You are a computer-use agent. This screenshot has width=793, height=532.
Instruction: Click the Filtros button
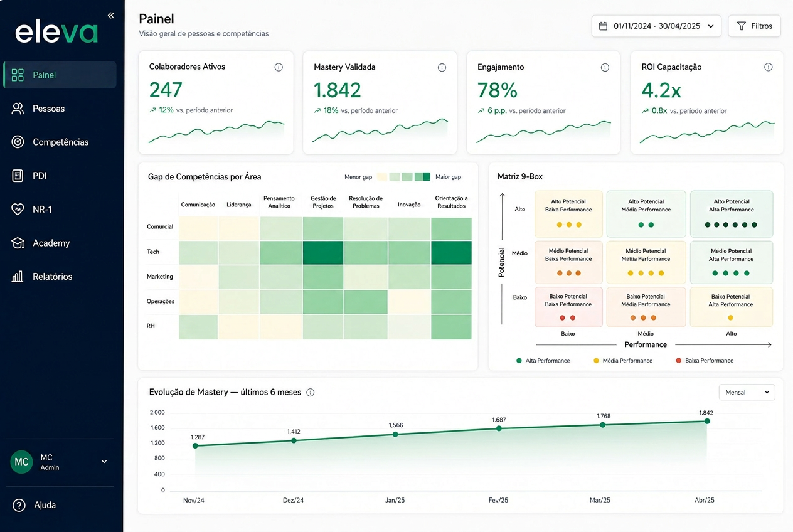point(754,26)
